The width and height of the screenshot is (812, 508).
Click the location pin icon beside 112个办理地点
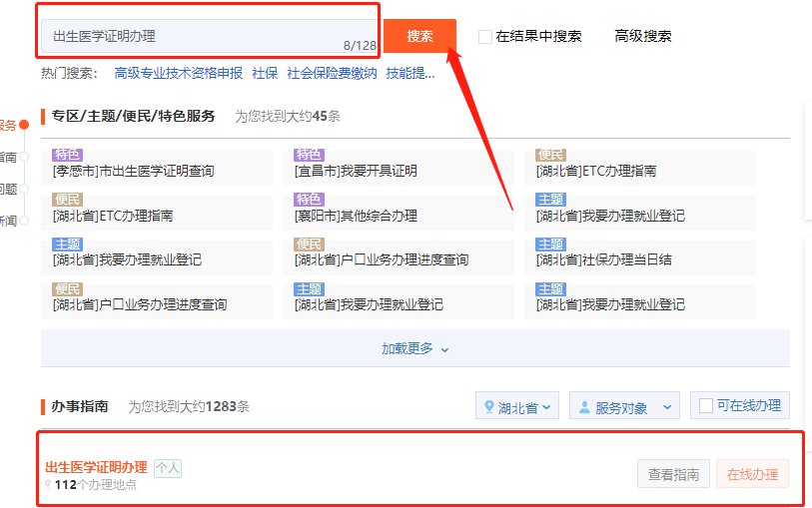[x=48, y=485]
